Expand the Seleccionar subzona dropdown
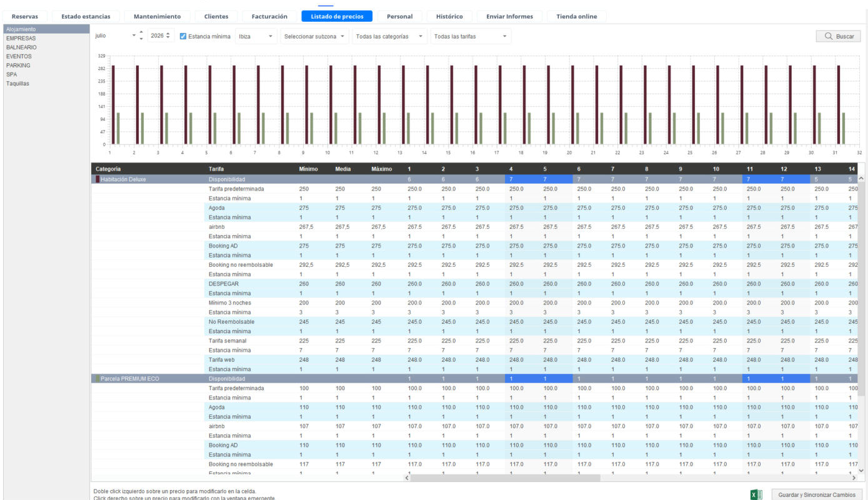868x500 pixels. click(x=315, y=36)
